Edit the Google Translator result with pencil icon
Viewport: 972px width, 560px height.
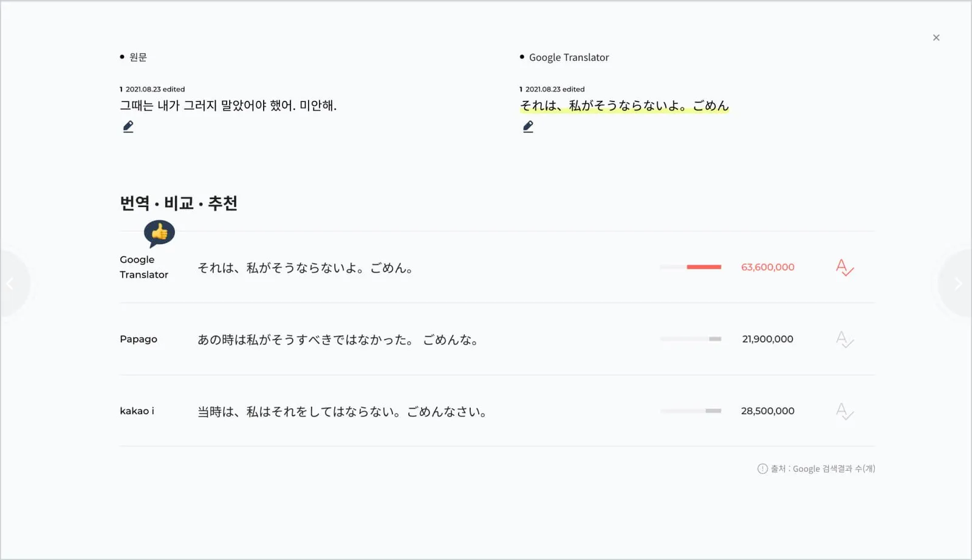pyautogui.click(x=528, y=127)
